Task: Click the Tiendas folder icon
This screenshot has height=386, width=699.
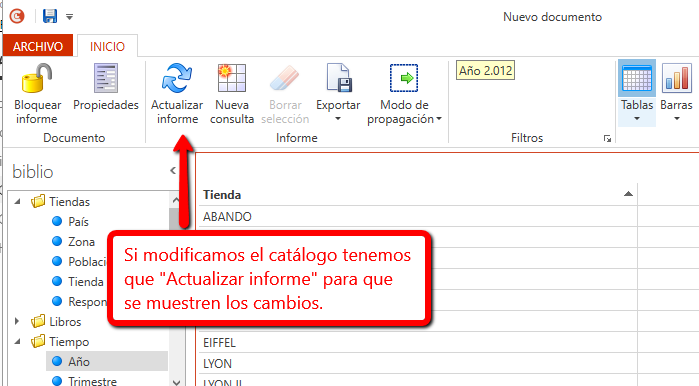Action: coord(38,201)
